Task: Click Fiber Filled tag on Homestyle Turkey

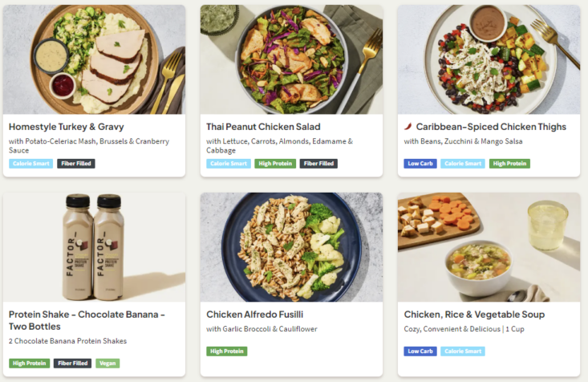Action: coord(75,164)
